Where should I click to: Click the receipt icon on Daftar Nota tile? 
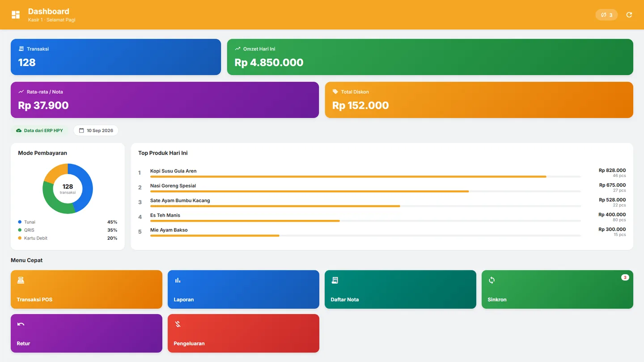(x=335, y=280)
